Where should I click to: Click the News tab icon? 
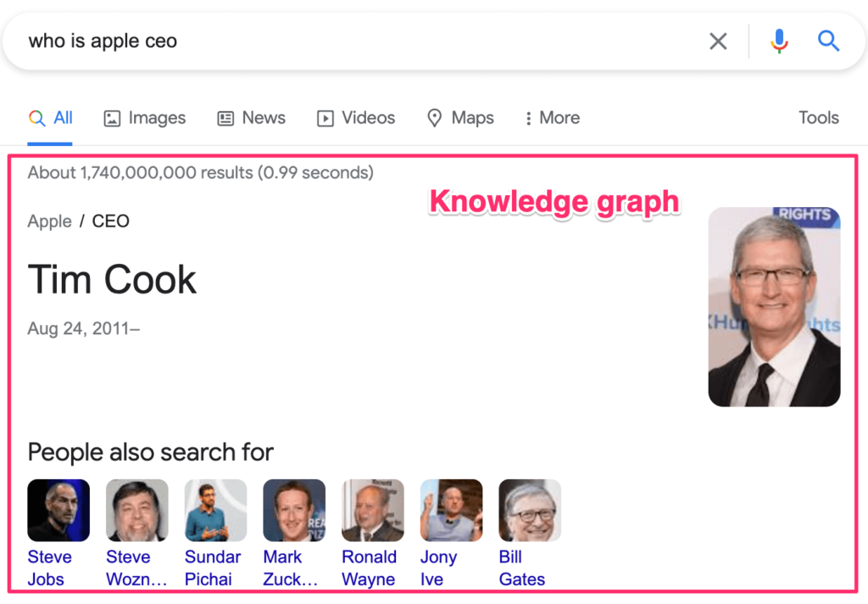tap(225, 118)
